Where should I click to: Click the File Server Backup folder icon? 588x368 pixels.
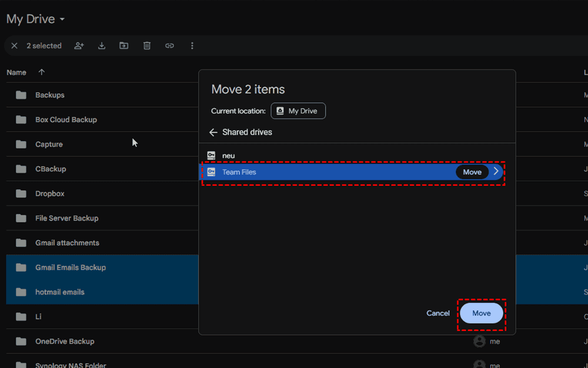coord(21,218)
